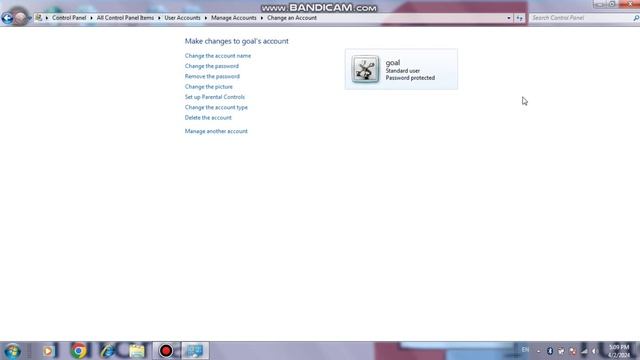Click the search magnifier icon

click(x=636, y=18)
